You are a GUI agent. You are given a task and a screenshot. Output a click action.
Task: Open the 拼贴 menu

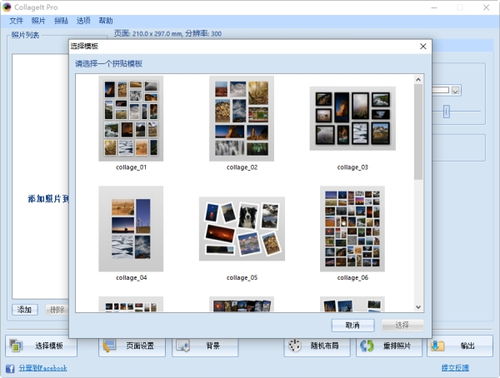click(61, 21)
